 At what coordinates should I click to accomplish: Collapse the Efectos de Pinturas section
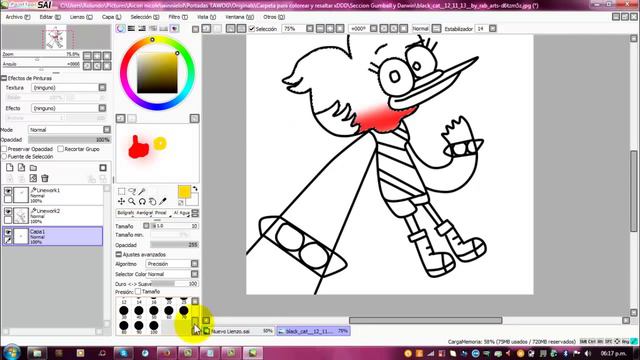tap(4, 78)
